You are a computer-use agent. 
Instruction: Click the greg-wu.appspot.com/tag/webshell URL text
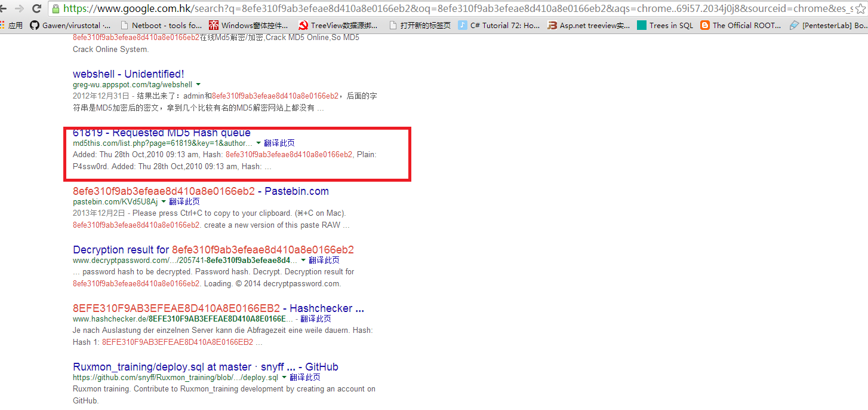click(x=133, y=85)
